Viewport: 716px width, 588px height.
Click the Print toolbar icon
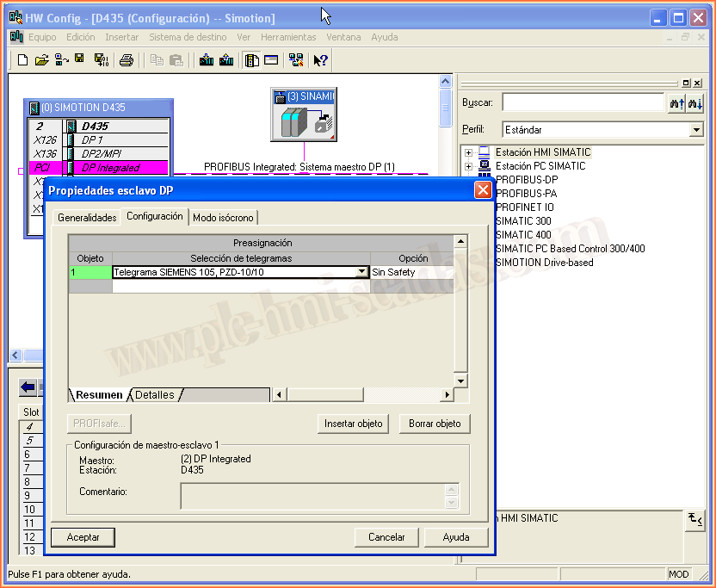coord(127,60)
